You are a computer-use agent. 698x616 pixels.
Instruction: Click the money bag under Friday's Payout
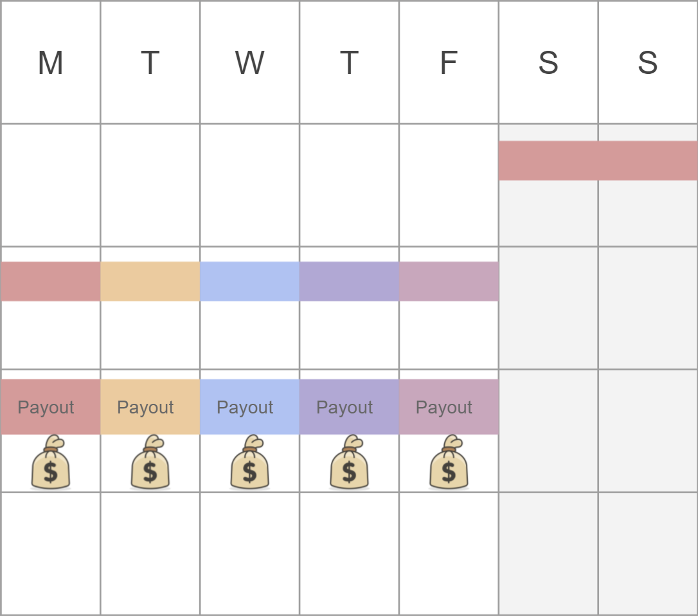(449, 462)
